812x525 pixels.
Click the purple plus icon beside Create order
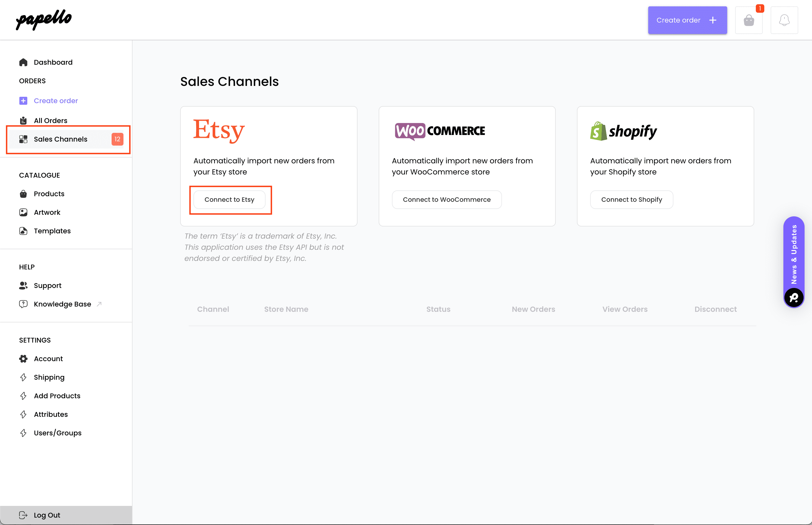pyautogui.click(x=23, y=101)
